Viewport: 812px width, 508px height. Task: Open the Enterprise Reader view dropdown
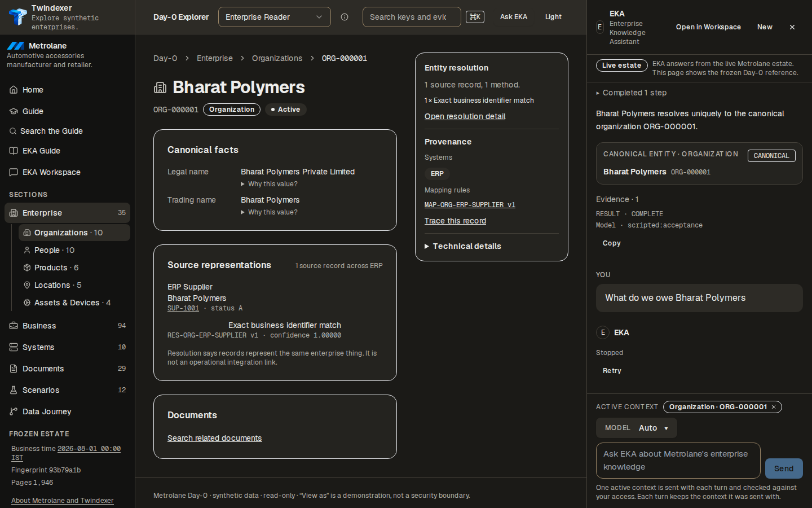click(275, 17)
